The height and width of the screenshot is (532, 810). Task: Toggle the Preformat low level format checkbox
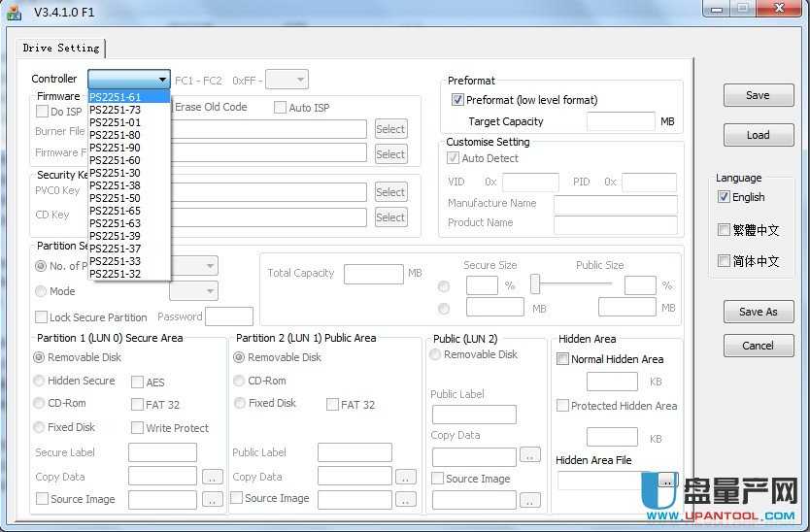tap(457, 100)
